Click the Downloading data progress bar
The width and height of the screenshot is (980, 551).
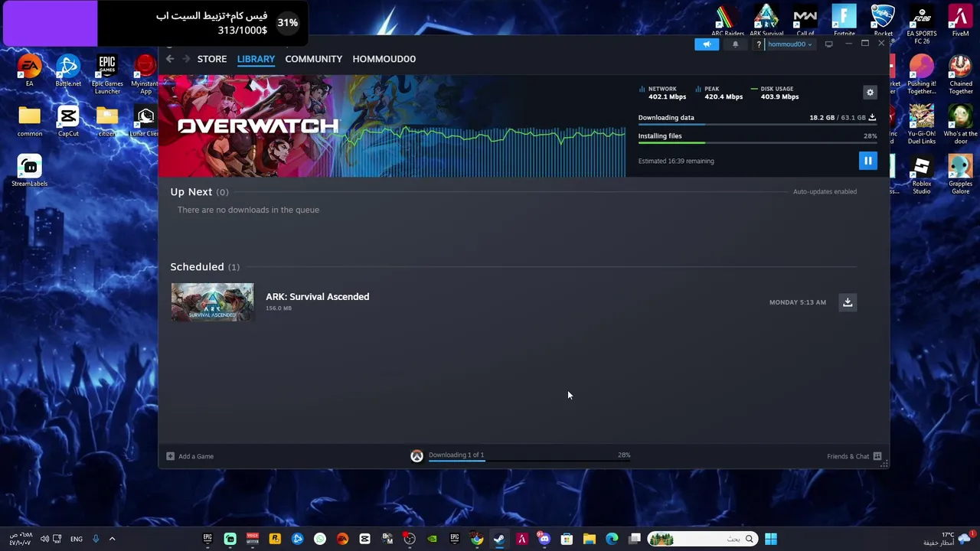coord(757,124)
